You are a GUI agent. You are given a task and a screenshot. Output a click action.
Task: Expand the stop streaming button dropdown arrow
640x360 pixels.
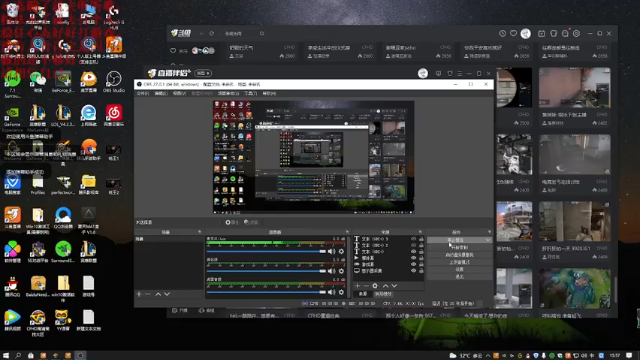(x=488, y=240)
